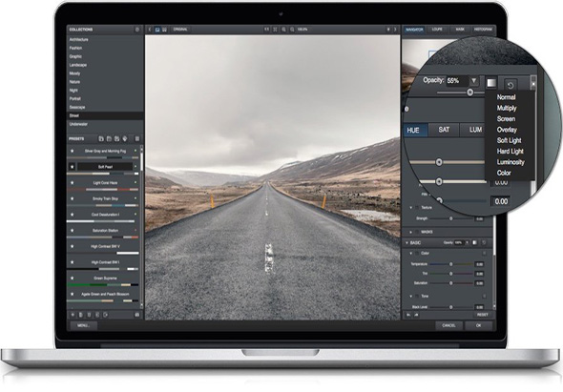Click second Presets header folder icon
Screen dimensions: 563x392
[x=109, y=138]
